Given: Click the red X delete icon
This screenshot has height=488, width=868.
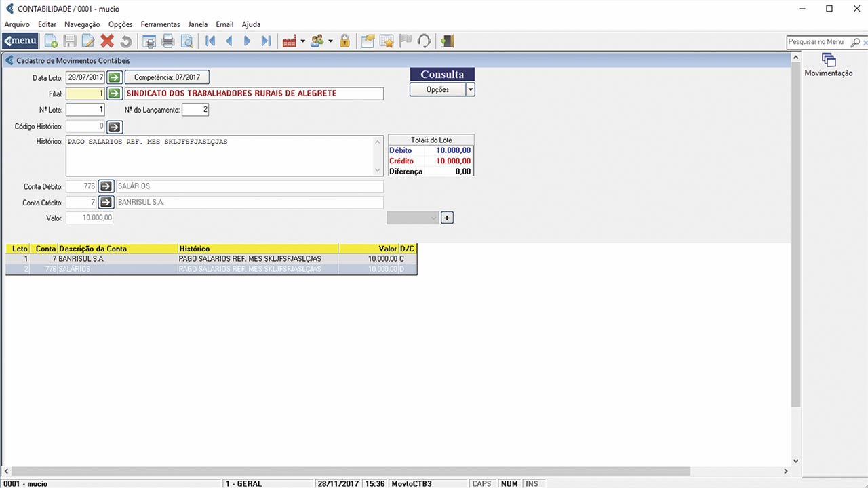Looking at the screenshot, I should pyautogui.click(x=107, y=41).
